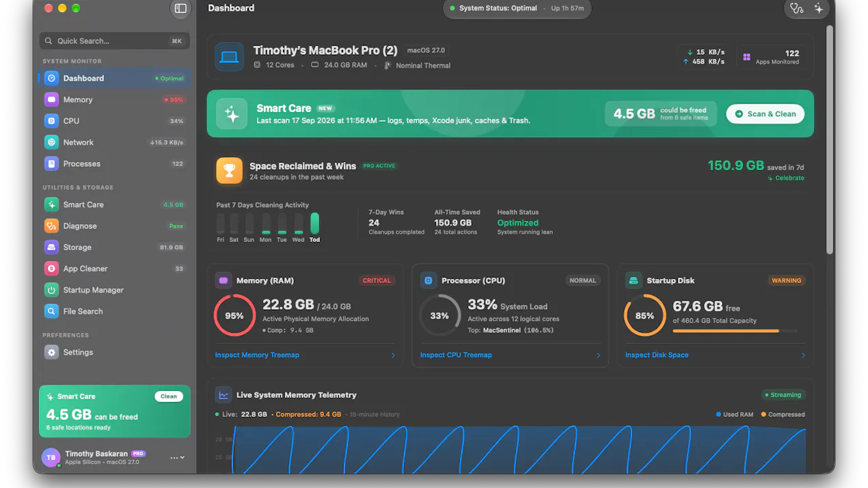Screen dimensions: 868x488
Task: Click the 85% disk ring gauge
Action: coord(645,316)
